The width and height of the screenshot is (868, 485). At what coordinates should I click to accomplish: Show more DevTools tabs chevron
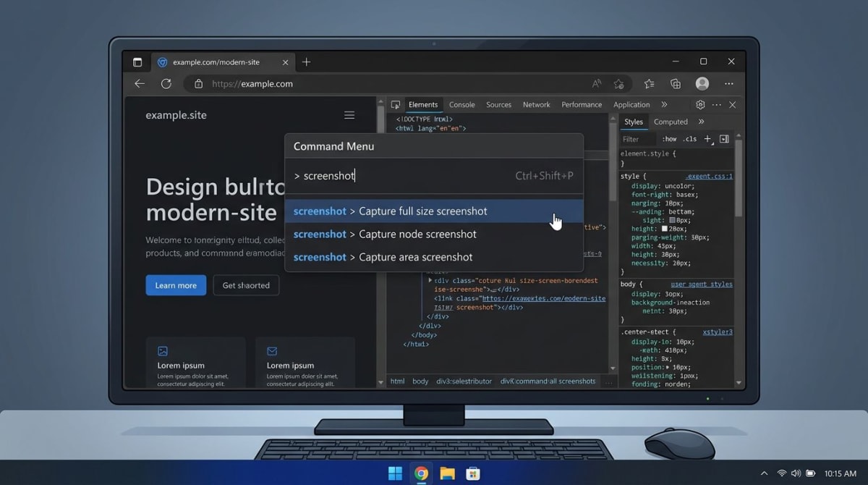pyautogui.click(x=664, y=105)
